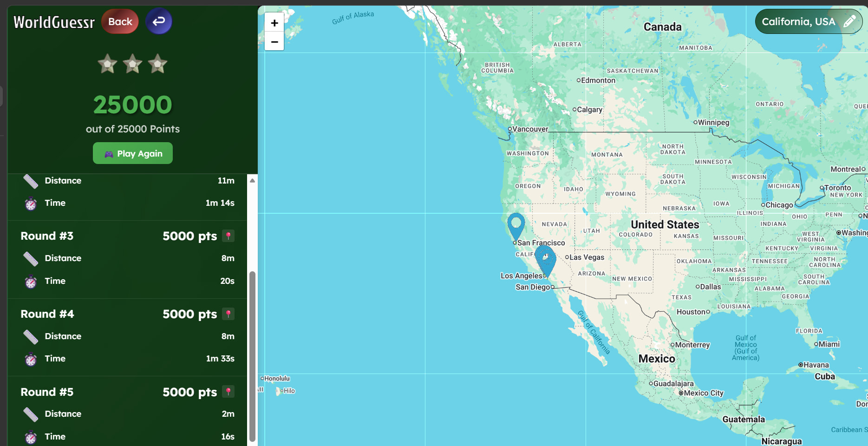Click the first star rating icon
The width and height of the screenshot is (868, 446).
point(107,64)
